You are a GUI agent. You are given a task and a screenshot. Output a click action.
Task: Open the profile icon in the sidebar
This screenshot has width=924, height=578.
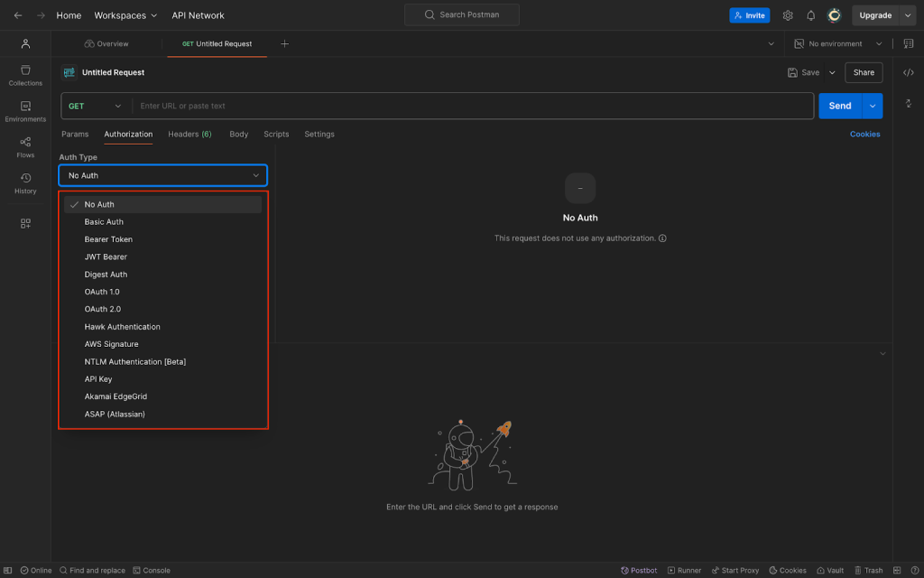(25, 43)
